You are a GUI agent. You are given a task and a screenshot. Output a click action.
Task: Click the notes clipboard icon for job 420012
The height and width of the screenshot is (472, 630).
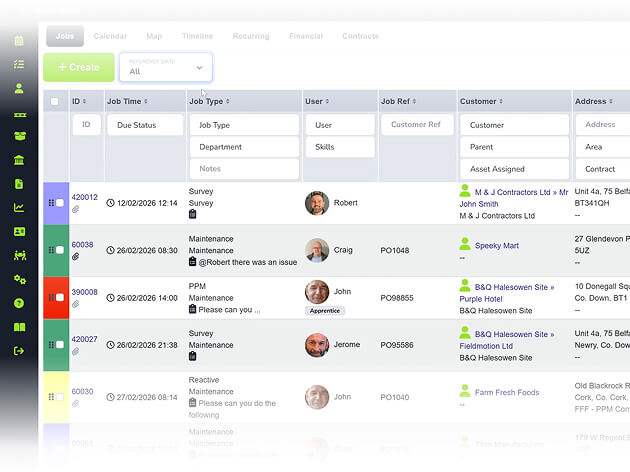192,214
